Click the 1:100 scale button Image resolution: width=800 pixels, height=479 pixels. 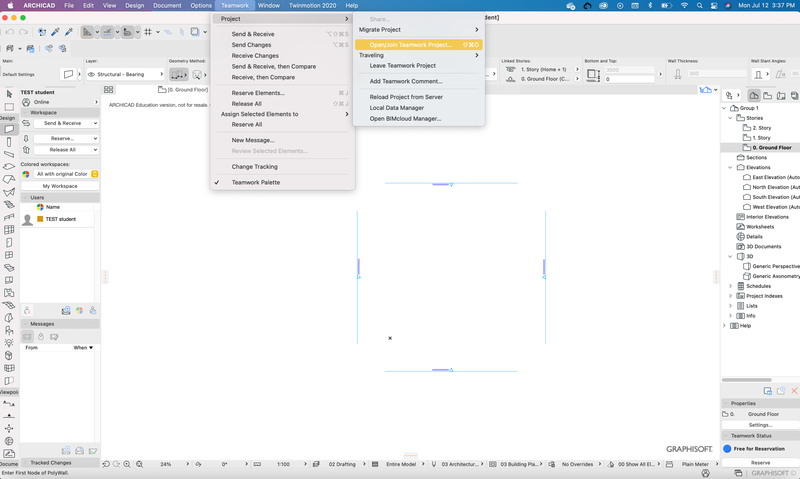pyautogui.click(x=283, y=464)
